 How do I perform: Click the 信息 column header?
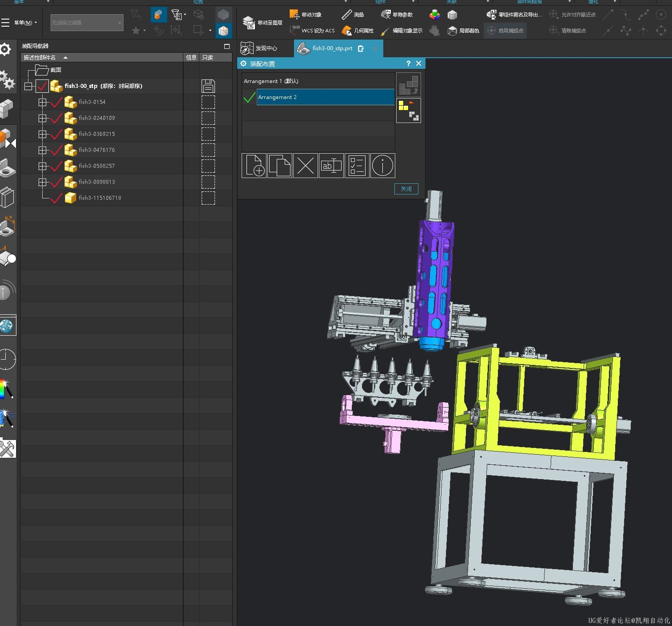[191, 58]
